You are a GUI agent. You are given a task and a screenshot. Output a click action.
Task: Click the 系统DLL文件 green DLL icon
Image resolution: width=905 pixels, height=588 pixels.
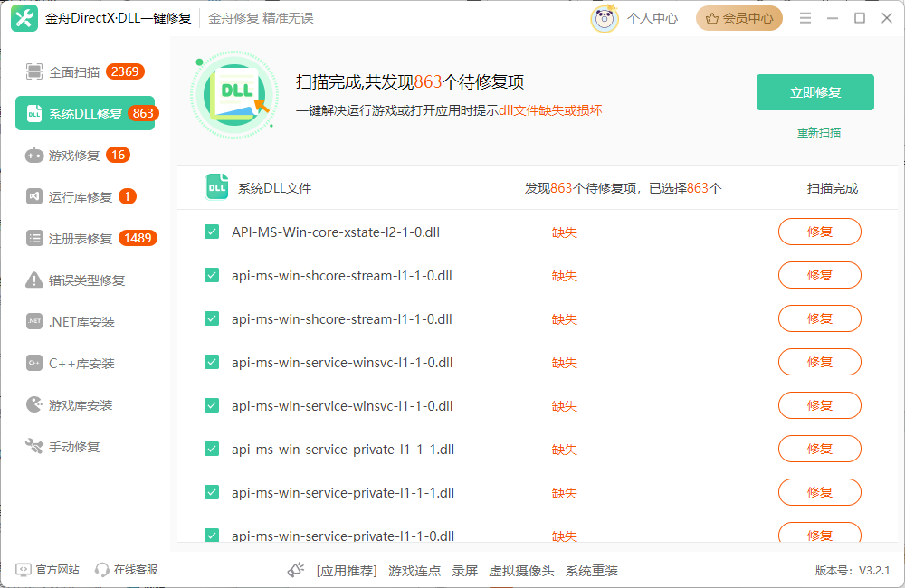point(217,187)
